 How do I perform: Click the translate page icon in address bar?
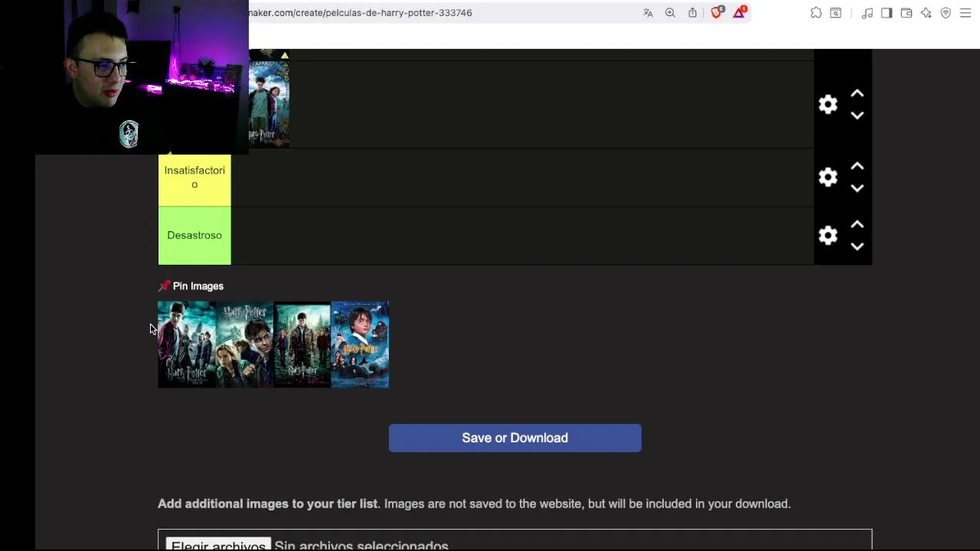[648, 13]
